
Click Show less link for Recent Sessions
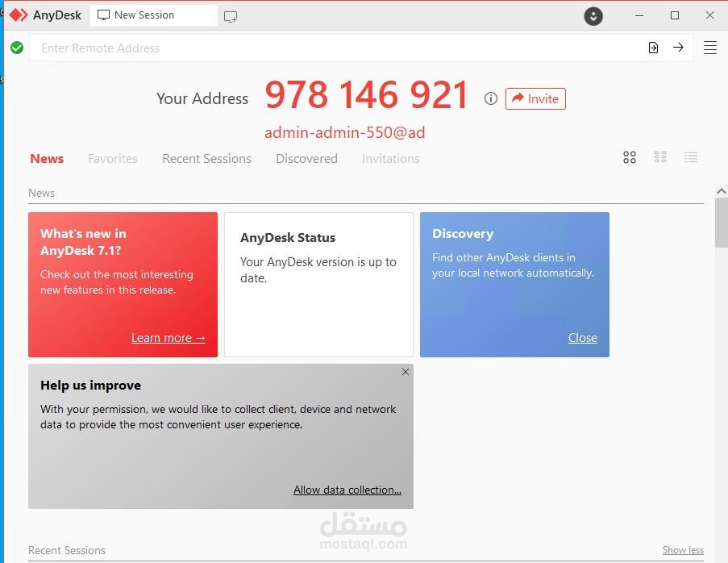coord(683,550)
